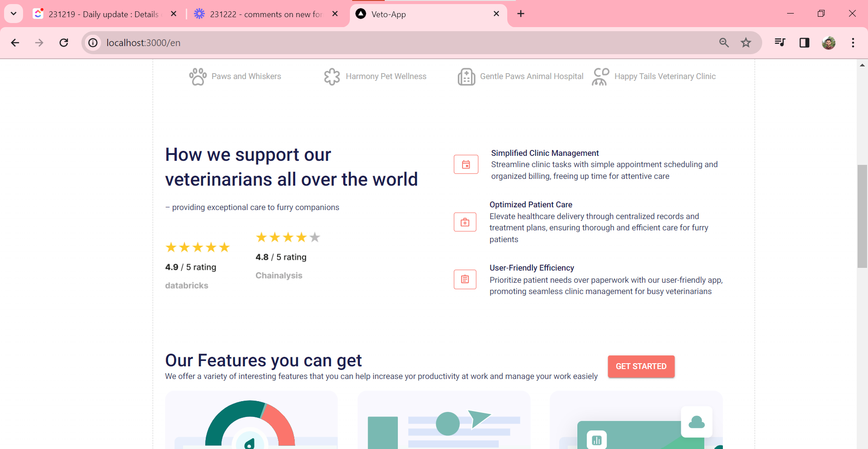The image size is (868, 449).
Task: Click the calendar icon for Simplified Clinic Management
Action: 466,164
